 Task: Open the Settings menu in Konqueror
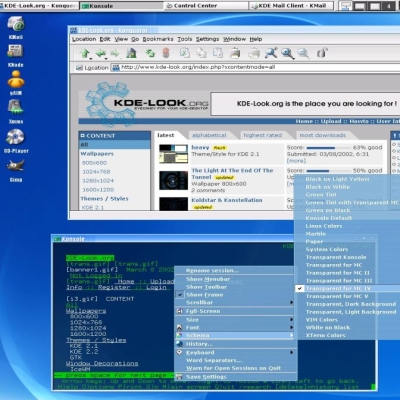(207, 39)
